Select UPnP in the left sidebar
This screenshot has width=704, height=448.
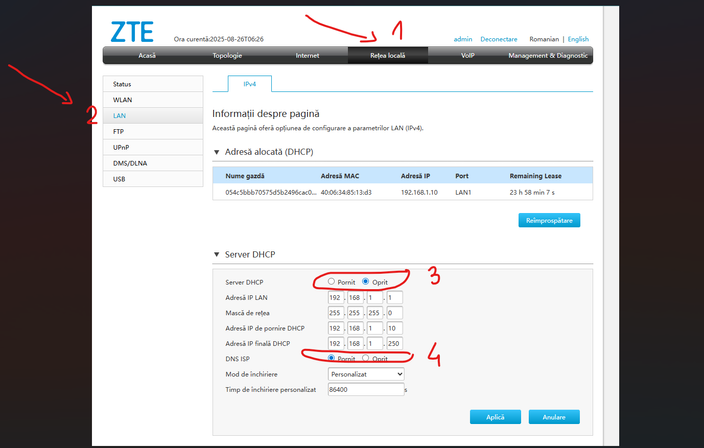pos(148,147)
